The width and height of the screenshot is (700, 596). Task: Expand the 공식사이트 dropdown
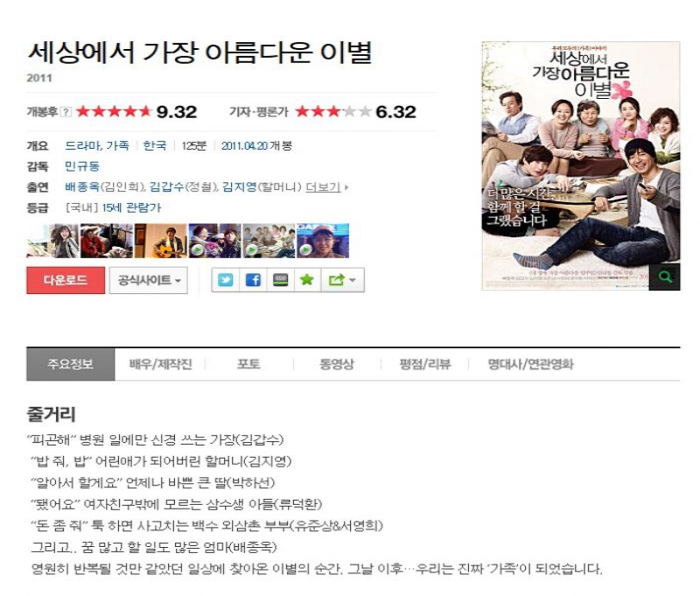148,280
